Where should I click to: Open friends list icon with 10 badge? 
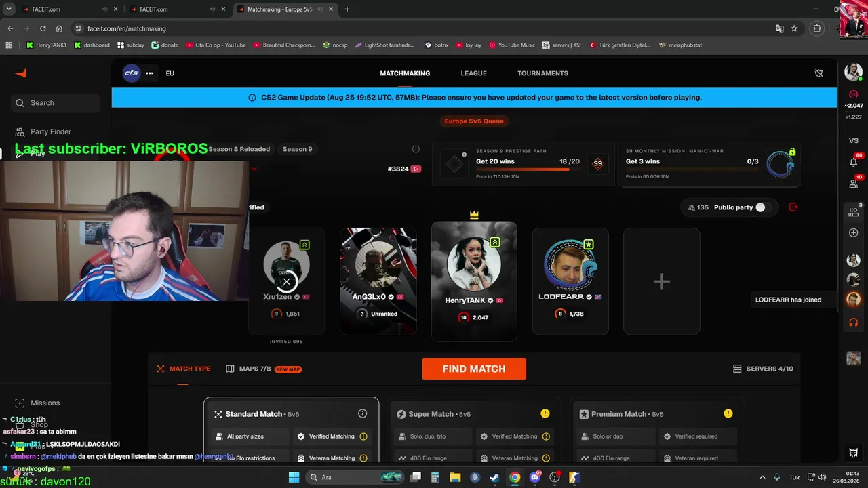tap(853, 184)
